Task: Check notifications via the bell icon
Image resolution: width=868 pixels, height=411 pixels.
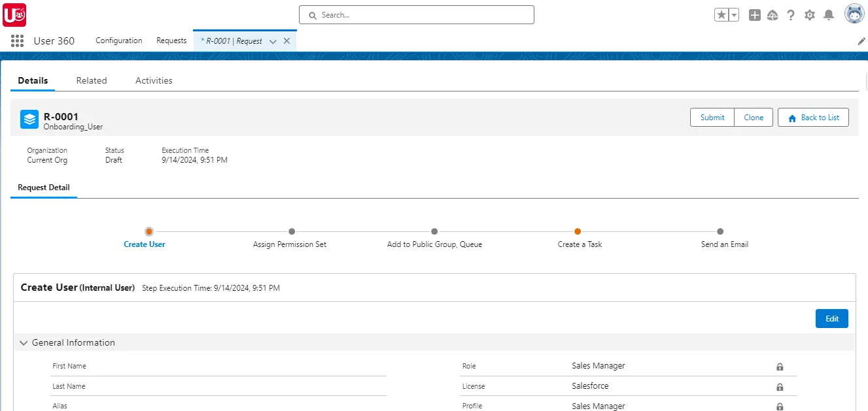Action: pos(828,14)
